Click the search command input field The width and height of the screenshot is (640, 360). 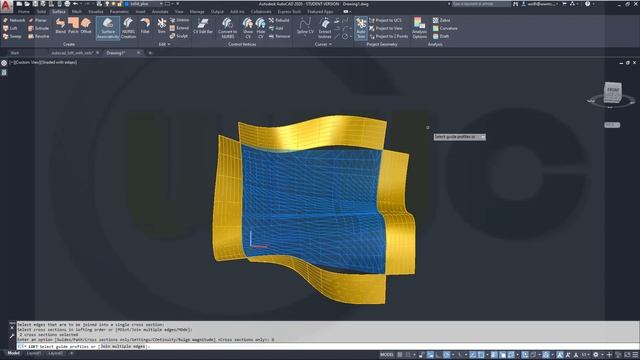click(481, 4)
